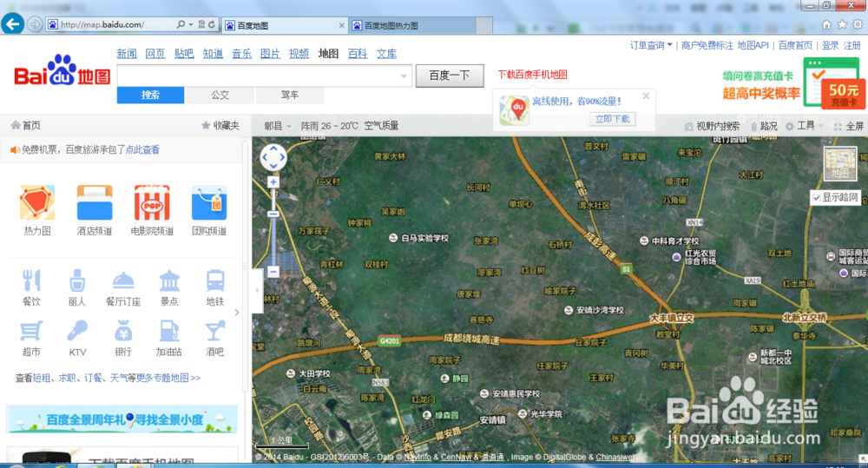Switch to 地图 map view thumbnail
Viewport: 868px width, 468px height.
(x=839, y=163)
